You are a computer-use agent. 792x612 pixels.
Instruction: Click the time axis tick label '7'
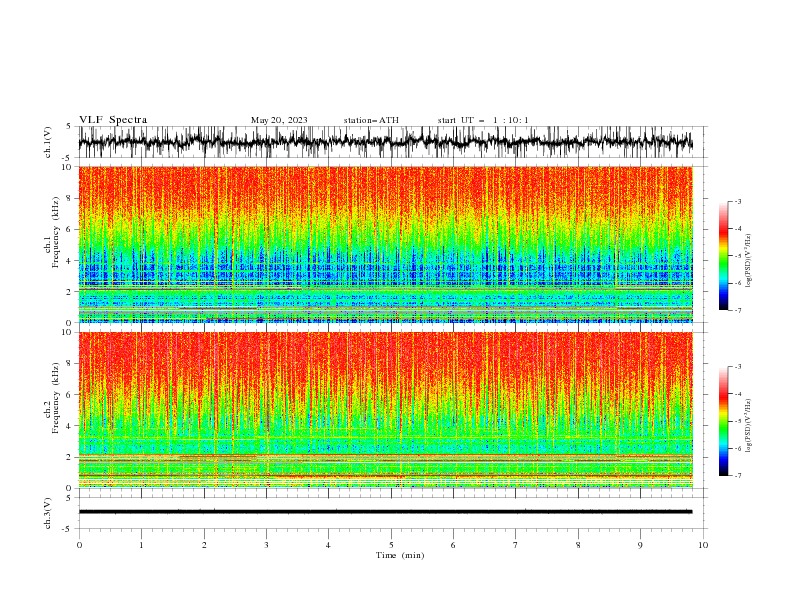(516, 545)
